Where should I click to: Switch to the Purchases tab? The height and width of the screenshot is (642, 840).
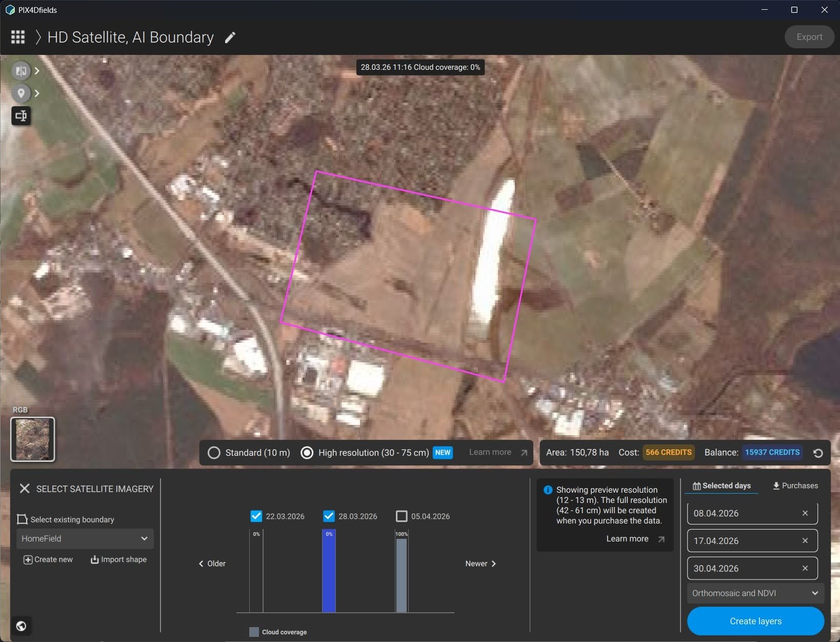[x=795, y=485]
